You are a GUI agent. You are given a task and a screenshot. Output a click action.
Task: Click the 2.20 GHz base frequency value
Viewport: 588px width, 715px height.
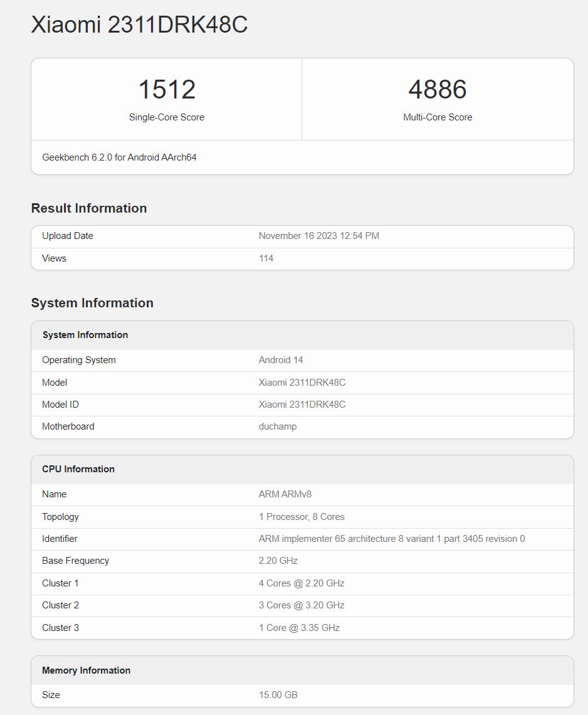click(278, 561)
